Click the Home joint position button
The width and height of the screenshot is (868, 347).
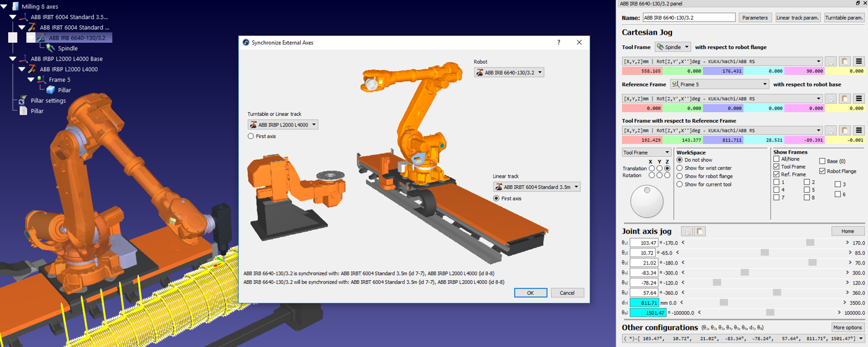tap(848, 231)
